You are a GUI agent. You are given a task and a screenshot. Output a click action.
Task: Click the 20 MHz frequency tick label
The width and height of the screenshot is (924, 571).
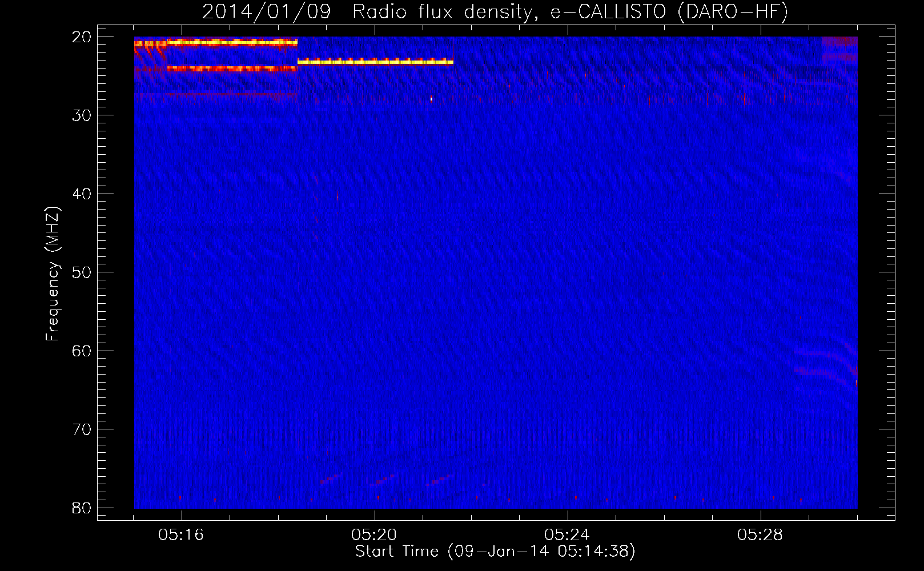click(82, 37)
